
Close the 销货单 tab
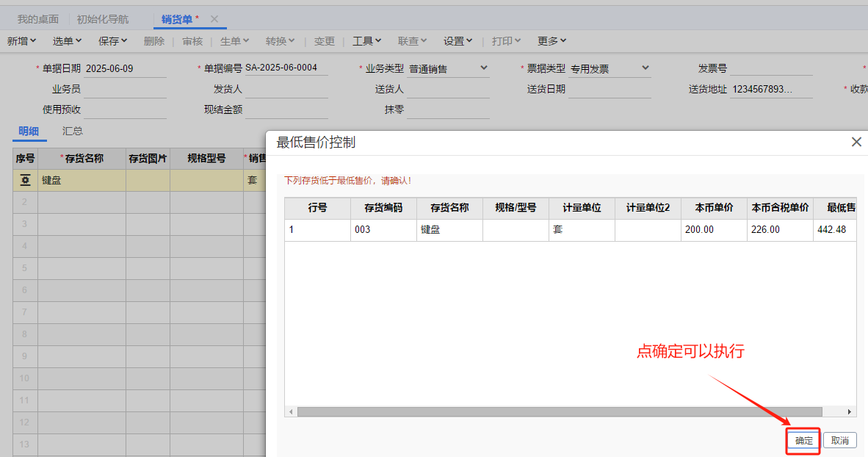(214, 19)
